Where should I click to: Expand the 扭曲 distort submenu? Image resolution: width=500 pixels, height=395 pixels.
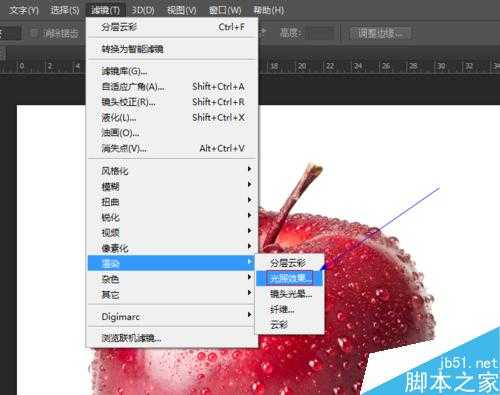tap(172, 202)
